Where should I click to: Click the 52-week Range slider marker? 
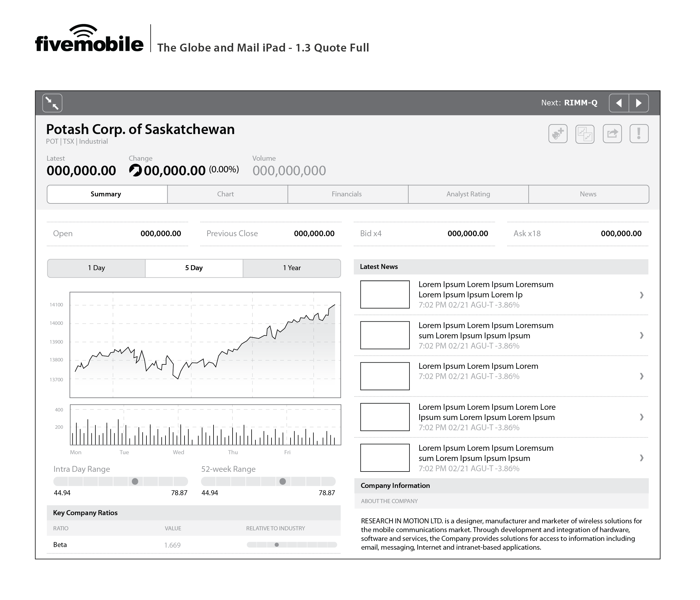283,481
